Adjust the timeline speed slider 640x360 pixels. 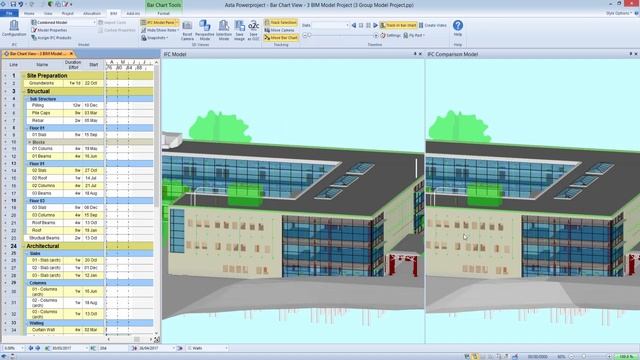tap(340, 36)
